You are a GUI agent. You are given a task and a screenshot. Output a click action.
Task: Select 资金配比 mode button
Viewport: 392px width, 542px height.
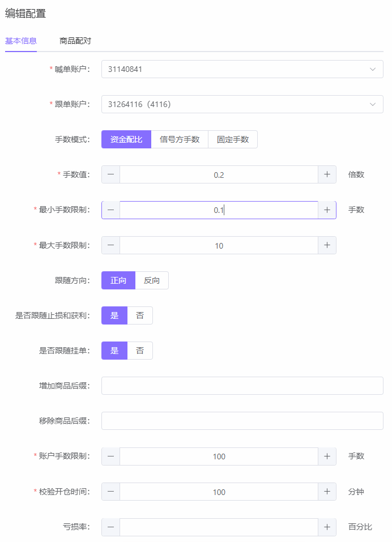pos(126,139)
